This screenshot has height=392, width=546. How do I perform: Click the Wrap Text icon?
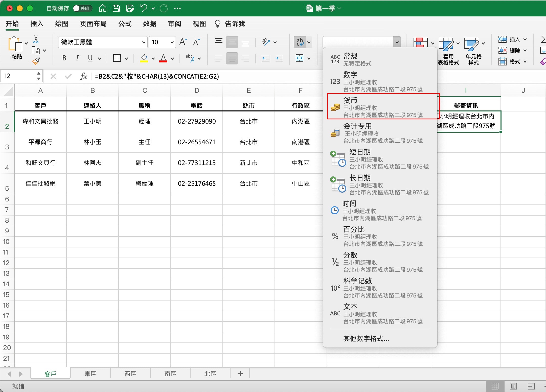pos(300,42)
